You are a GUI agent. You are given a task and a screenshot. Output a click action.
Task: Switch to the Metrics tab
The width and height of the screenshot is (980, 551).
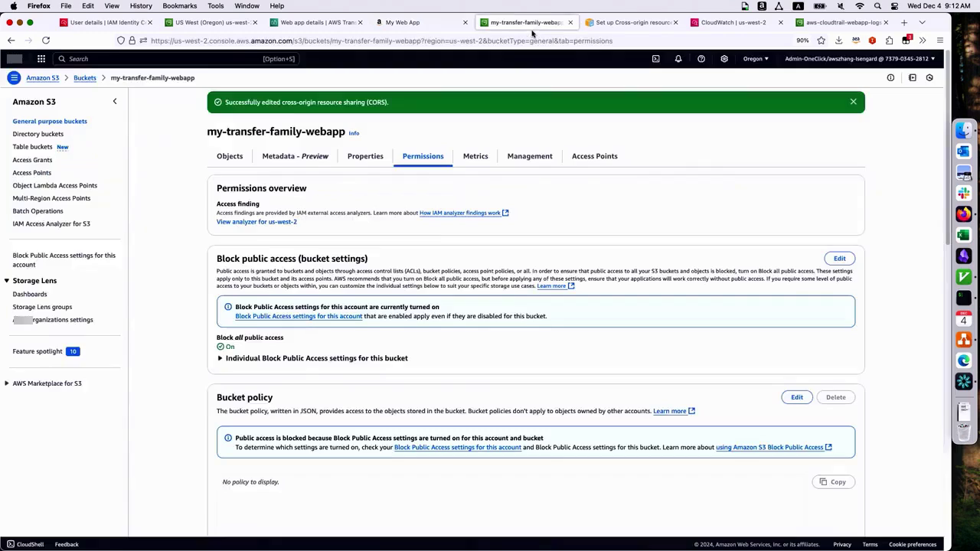(475, 156)
